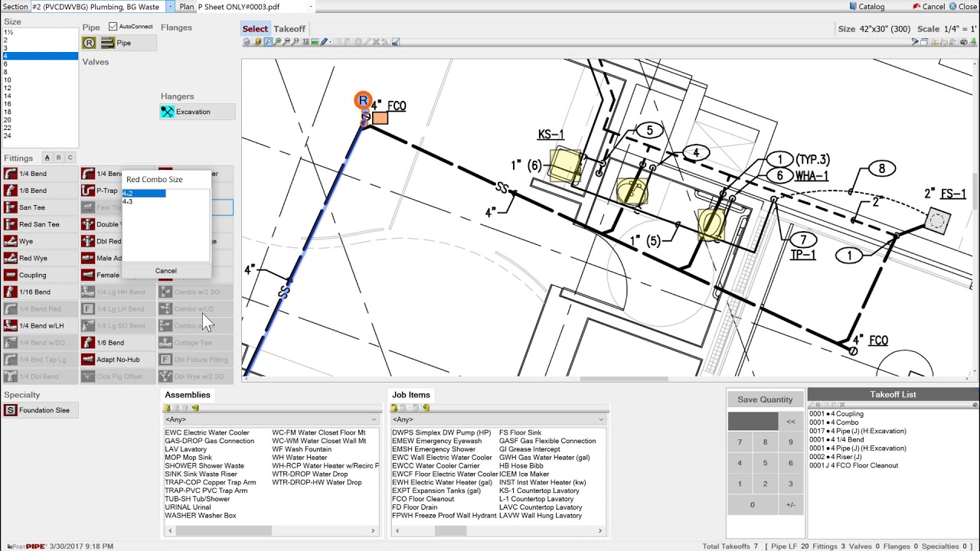Viewport: 980px width, 551px height.
Task: Click the Close button at top right
Action: coord(962,6)
